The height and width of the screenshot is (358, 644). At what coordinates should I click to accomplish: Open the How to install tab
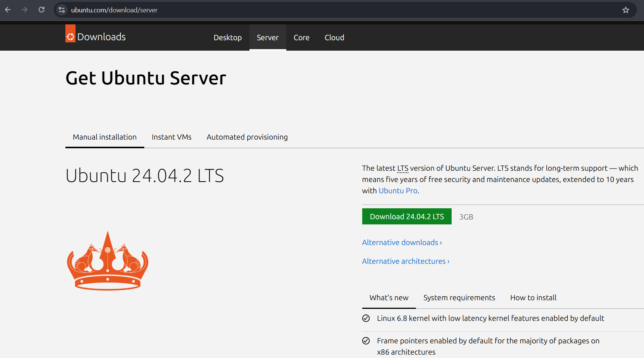point(534,298)
